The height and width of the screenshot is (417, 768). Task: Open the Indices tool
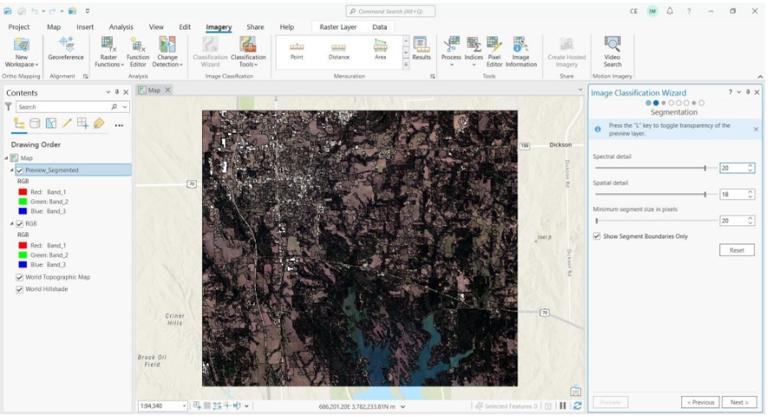[x=474, y=52]
